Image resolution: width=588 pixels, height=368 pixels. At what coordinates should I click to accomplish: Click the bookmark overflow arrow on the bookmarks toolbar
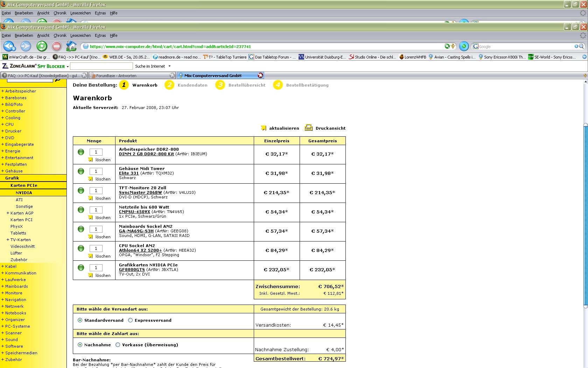[584, 57]
